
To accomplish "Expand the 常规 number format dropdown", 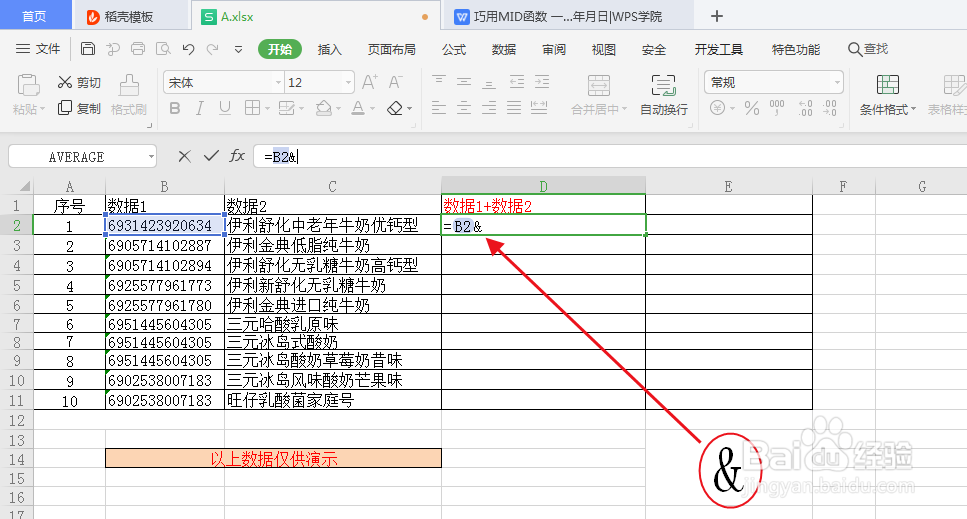I will point(837,82).
